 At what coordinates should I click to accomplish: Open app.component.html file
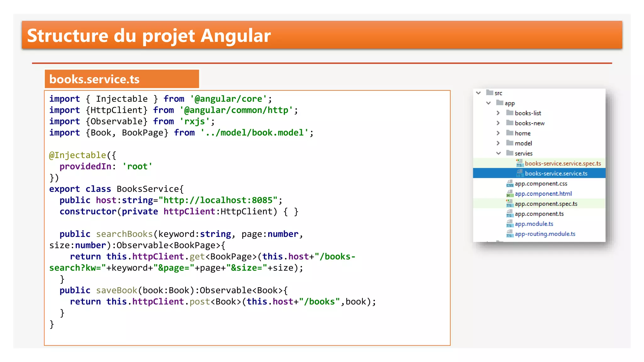pos(543,194)
